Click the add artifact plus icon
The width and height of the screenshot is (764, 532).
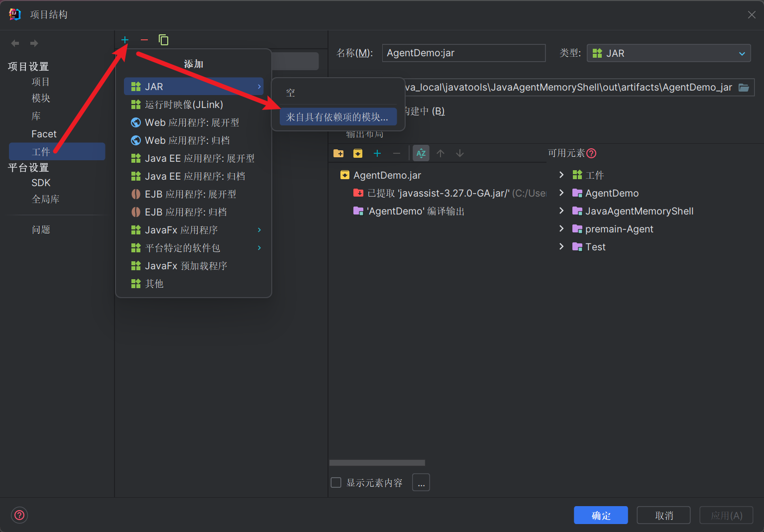pyautogui.click(x=125, y=40)
